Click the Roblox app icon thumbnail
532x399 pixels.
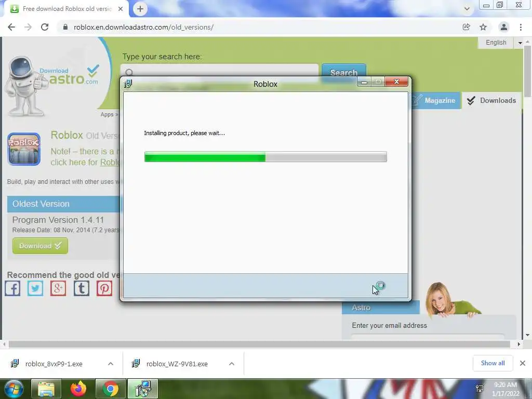pos(24,149)
